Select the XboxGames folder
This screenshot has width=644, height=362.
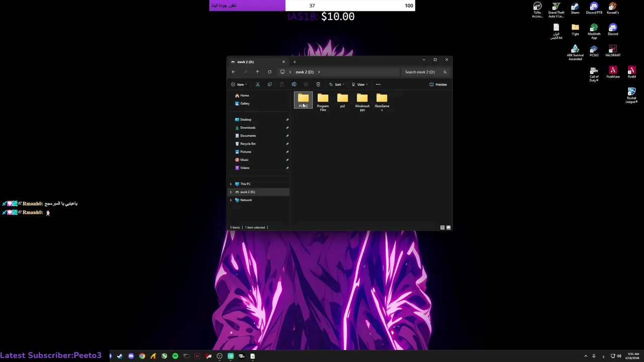382,102
